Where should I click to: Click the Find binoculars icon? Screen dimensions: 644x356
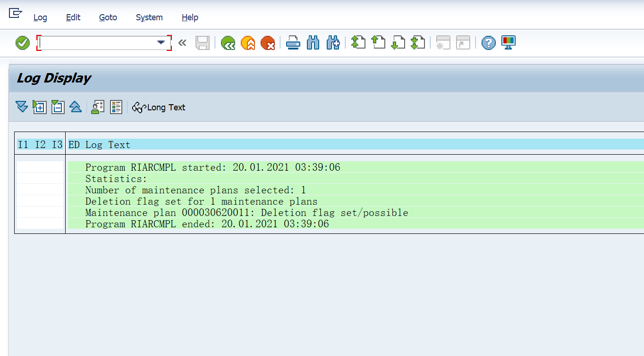313,43
